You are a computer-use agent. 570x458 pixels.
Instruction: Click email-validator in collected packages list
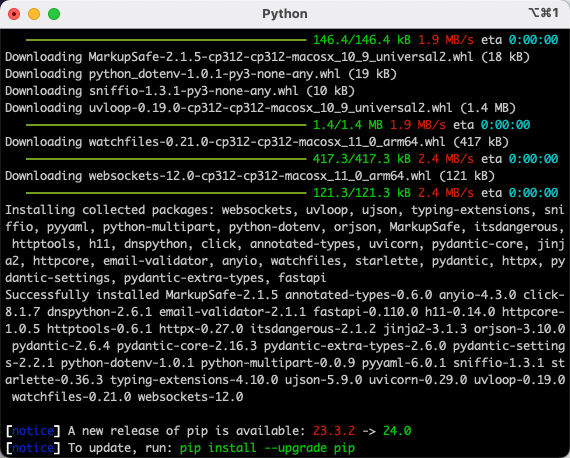(x=155, y=261)
